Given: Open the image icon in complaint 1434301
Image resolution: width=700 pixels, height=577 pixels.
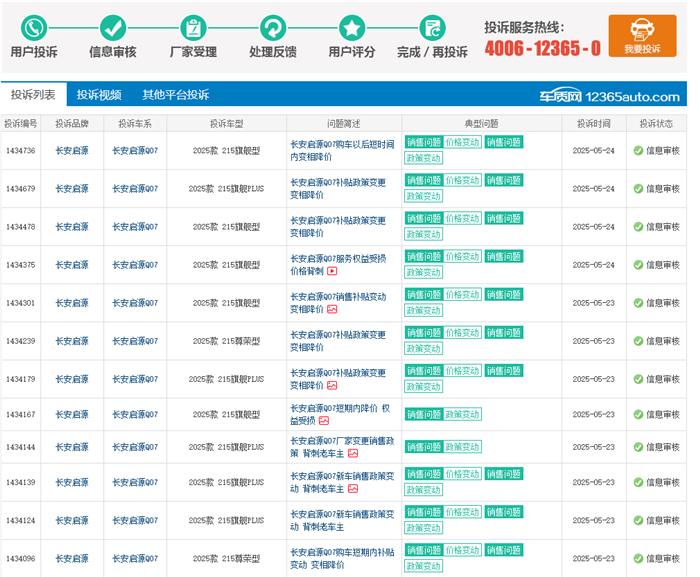Looking at the screenshot, I should point(332,309).
